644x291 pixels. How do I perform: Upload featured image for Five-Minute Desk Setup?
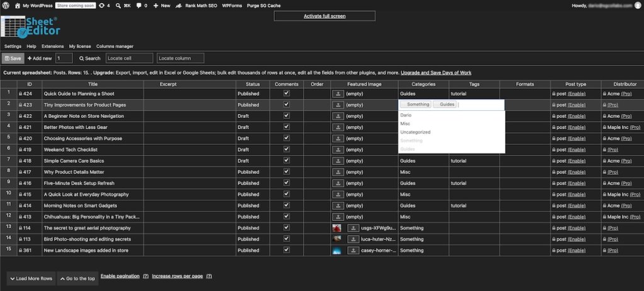(338, 183)
